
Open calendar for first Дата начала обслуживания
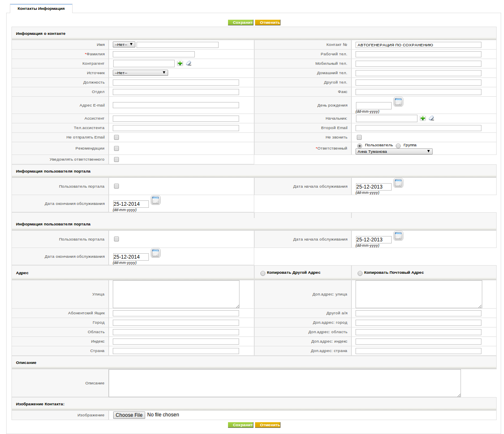pyautogui.click(x=398, y=183)
